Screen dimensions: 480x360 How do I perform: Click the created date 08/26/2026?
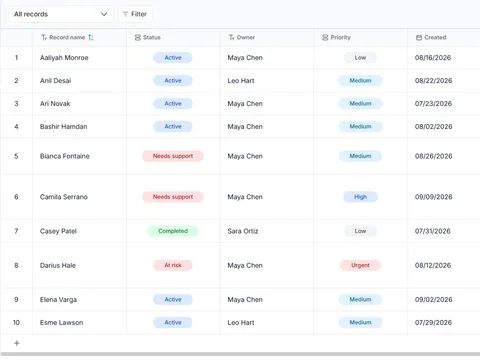433,156
